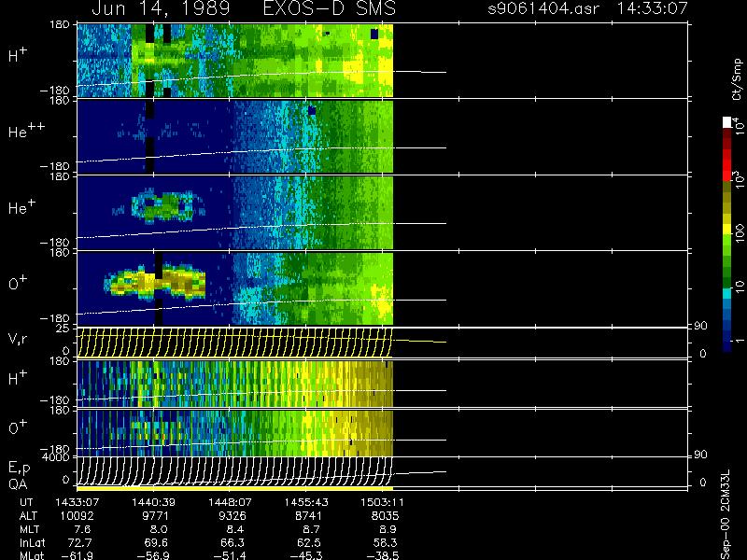Screen dimensions: 747x560
Task: Click the '10' colorbar tick label
Action: [x=740, y=287]
